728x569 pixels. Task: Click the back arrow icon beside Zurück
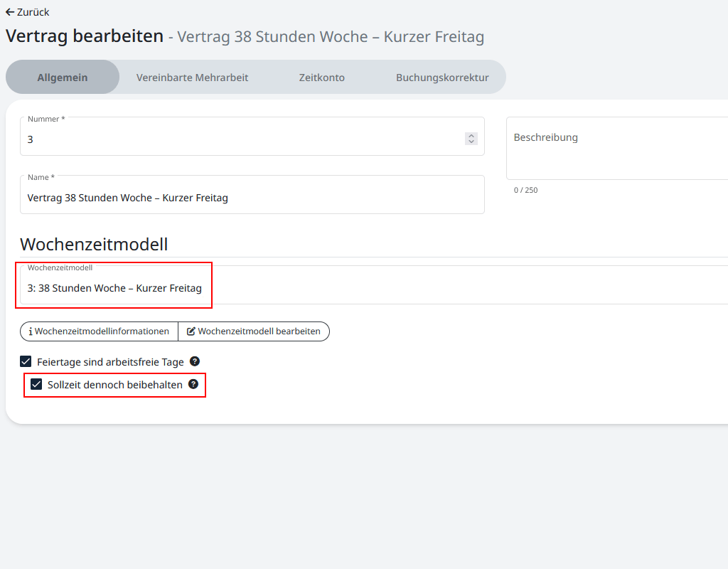click(10, 12)
